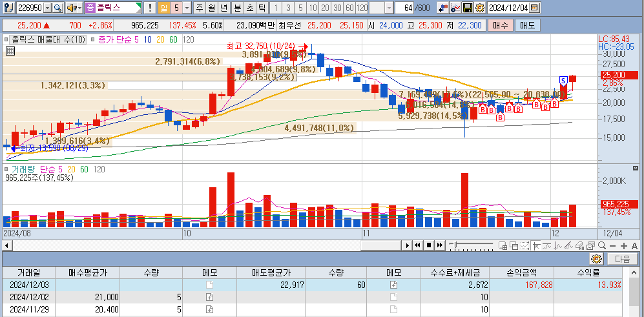Select the 60 interval button
Screen dimensions: 644x317
[x=350, y=7]
